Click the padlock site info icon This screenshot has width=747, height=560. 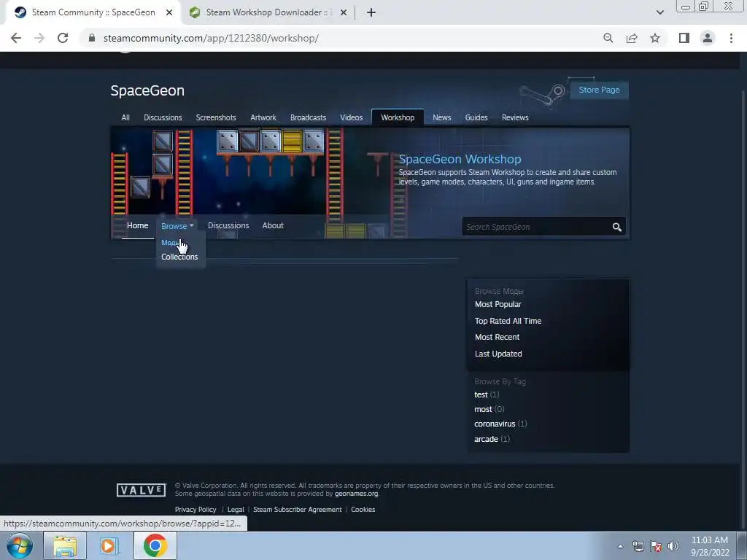point(92,38)
